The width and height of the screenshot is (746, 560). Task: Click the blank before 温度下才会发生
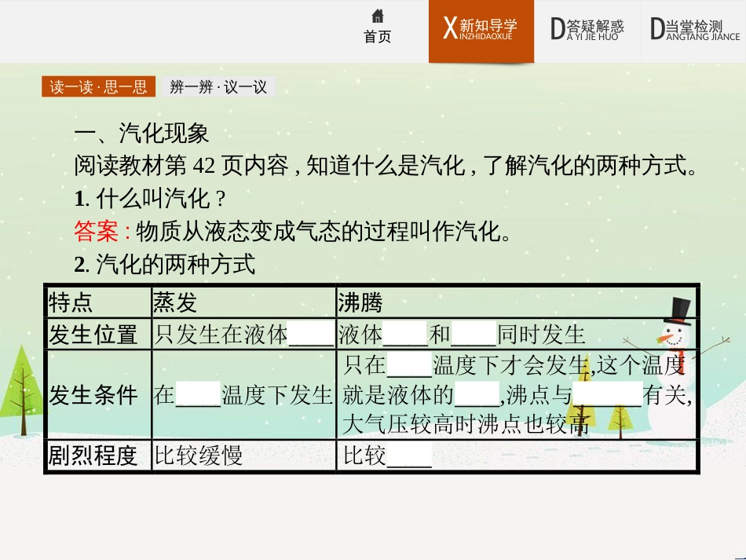[x=409, y=365]
